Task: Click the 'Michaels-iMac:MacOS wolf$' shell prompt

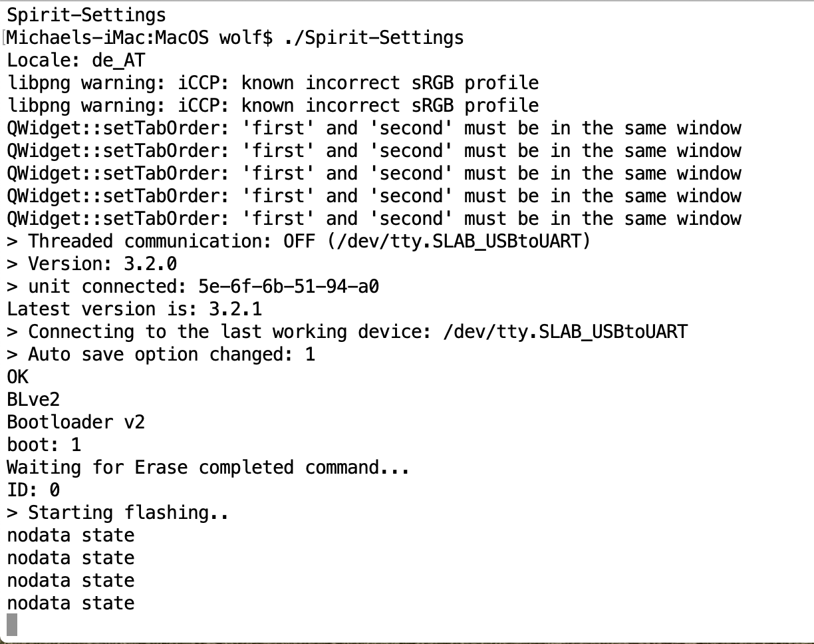Action: [140, 37]
